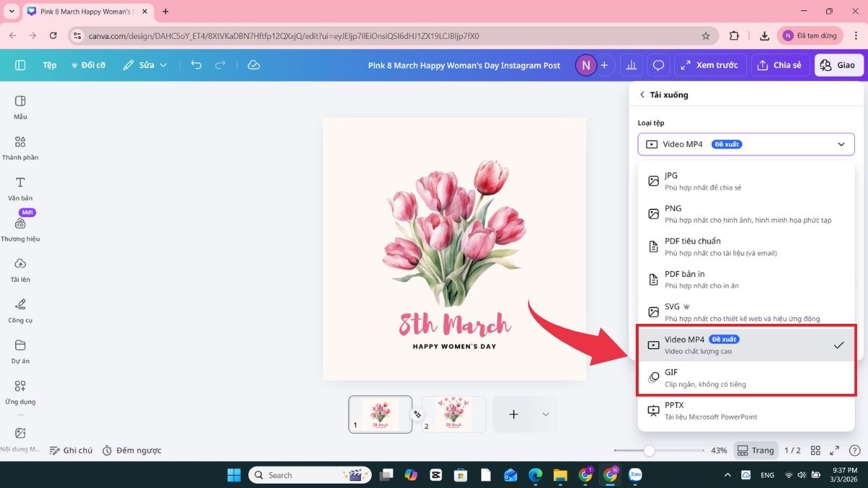Open the comments speech bubble icon

658,65
